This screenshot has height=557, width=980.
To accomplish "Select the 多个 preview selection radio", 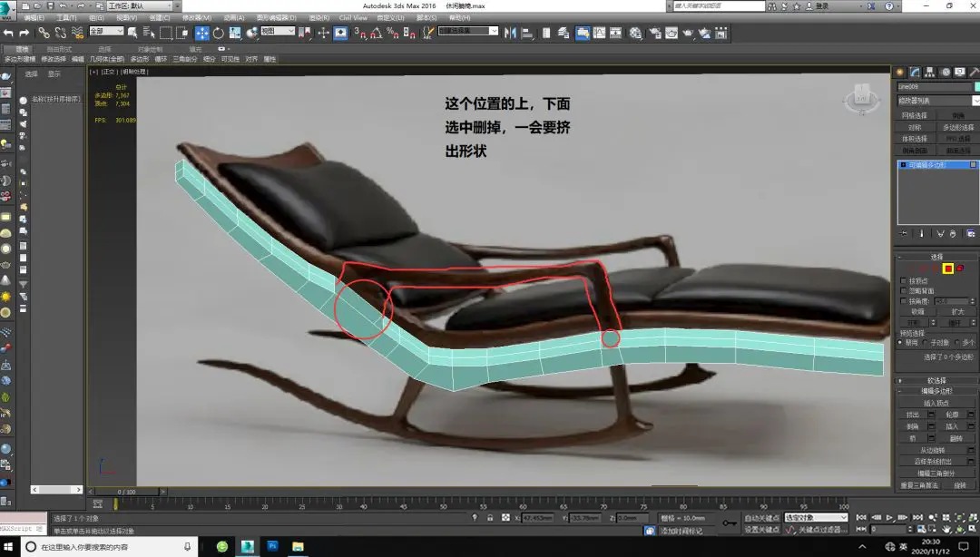I will pyautogui.click(x=957, y=343).
